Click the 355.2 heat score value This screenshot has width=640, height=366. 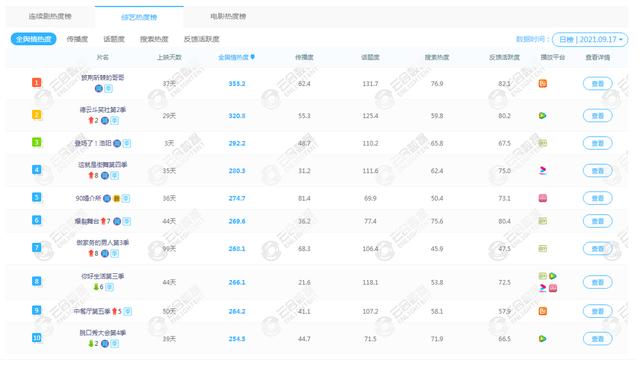tap(237, 84)
